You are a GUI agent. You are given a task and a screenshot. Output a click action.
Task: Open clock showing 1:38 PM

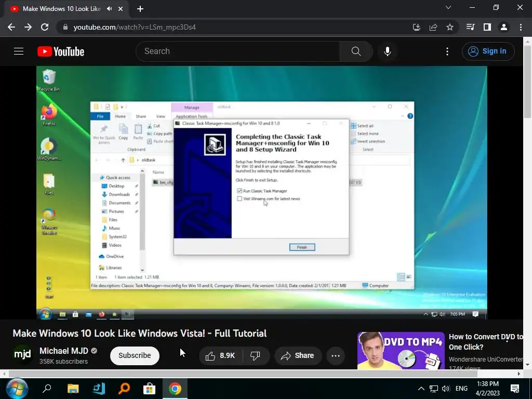[487, 389]
